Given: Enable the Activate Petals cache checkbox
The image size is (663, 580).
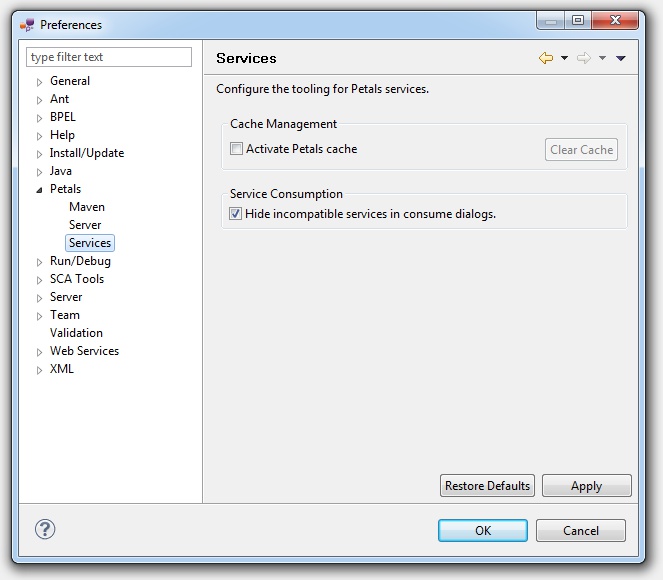Looking at the screenshot, I should coord(237,149).
